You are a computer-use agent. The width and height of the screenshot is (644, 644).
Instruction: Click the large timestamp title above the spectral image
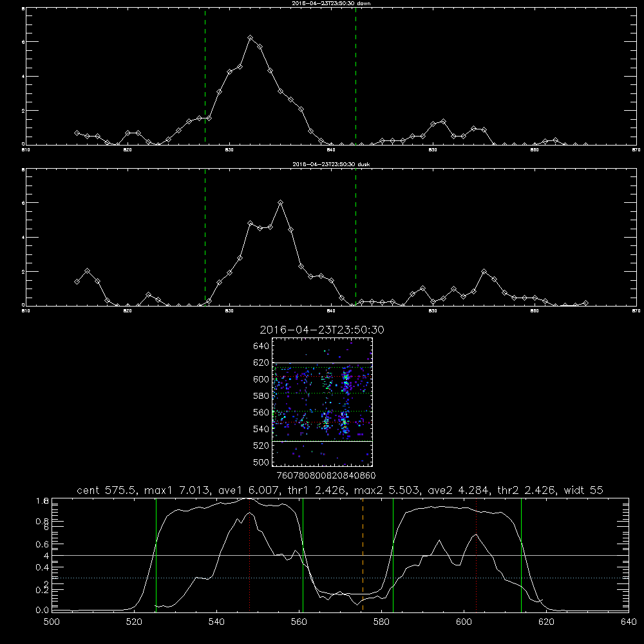pos(322,330)
